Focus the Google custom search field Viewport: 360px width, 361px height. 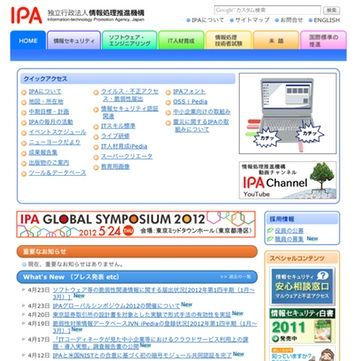click(267, 10)
